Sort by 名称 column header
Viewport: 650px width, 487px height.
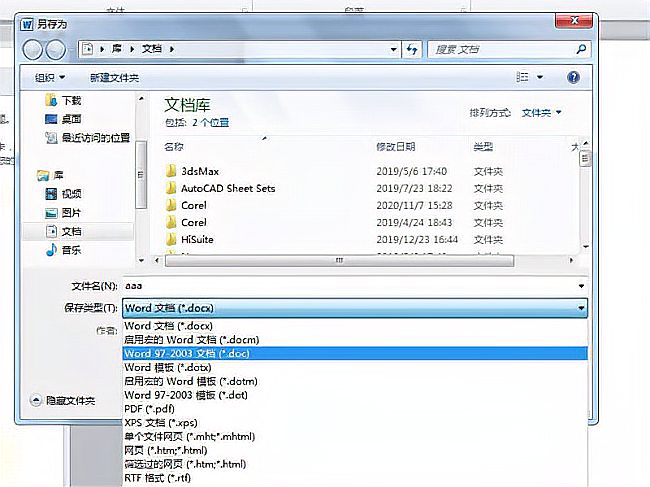pos(174,147)
